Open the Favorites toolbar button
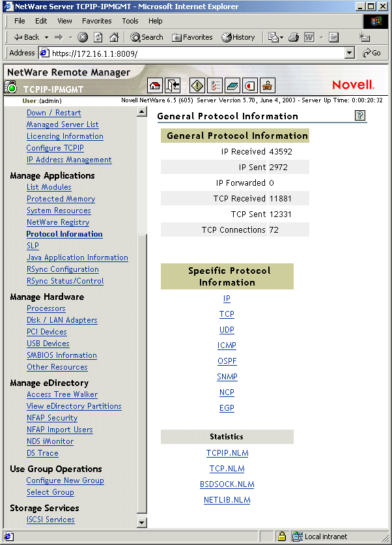Viewport: 392px width, 545px height. [x=192, y=37]
